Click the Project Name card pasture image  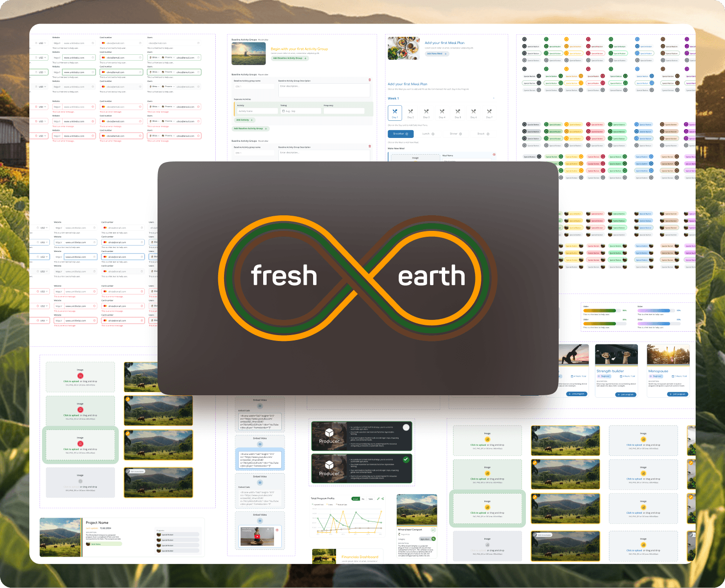pos(61,538)
